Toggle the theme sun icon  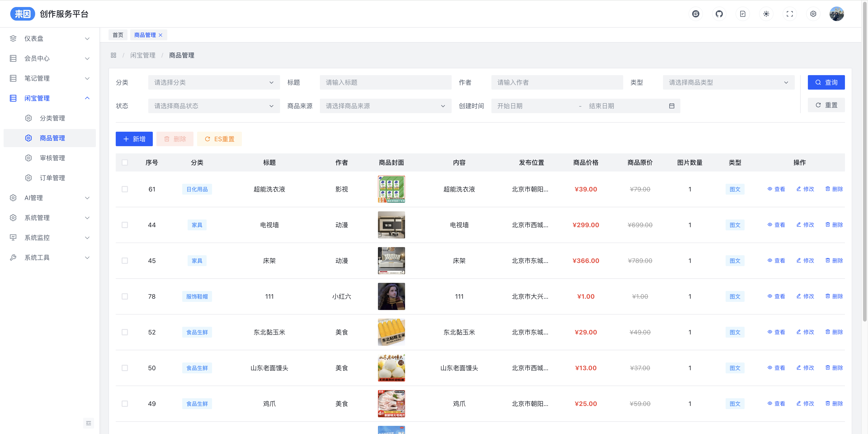click(x=766, y=14)
